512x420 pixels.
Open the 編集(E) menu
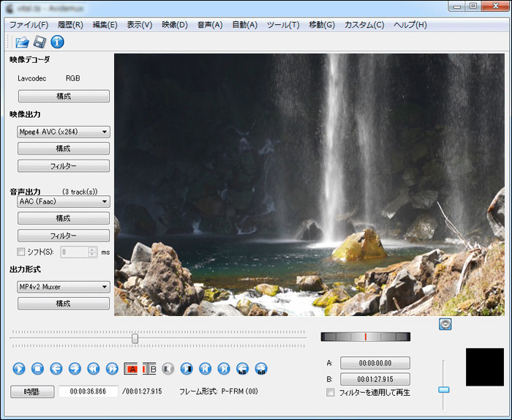click(x=105, y=25)
